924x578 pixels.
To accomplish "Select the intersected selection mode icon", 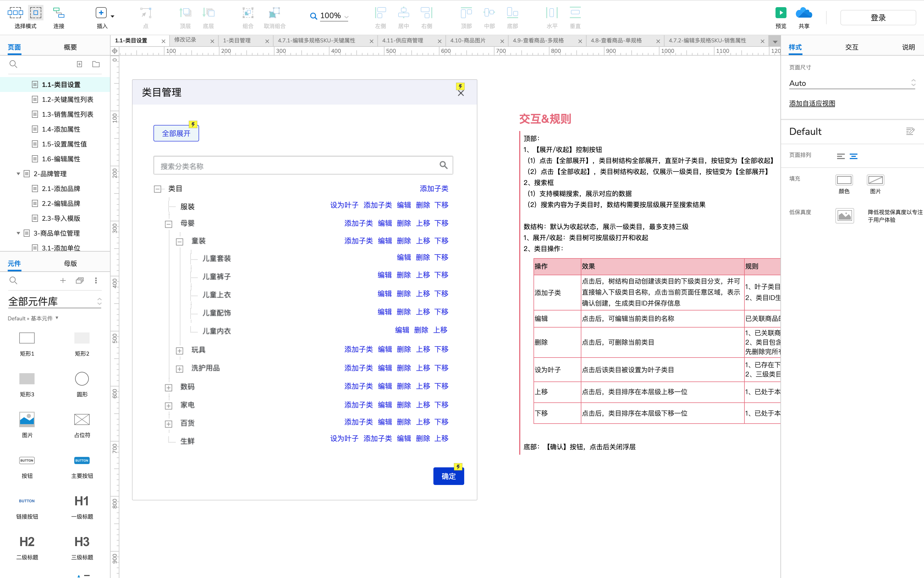I will coord(15,13).
